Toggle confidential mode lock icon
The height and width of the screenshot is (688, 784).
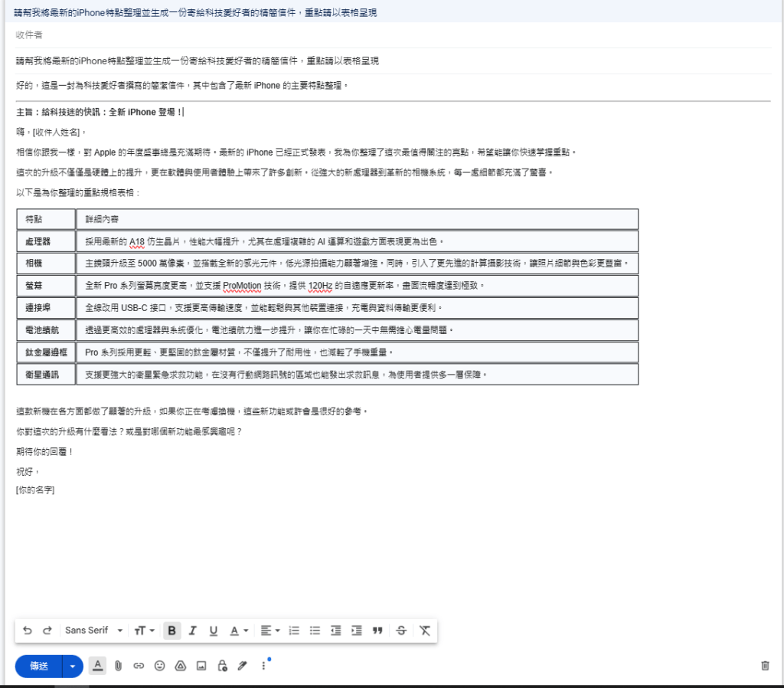tap(222, 666)
